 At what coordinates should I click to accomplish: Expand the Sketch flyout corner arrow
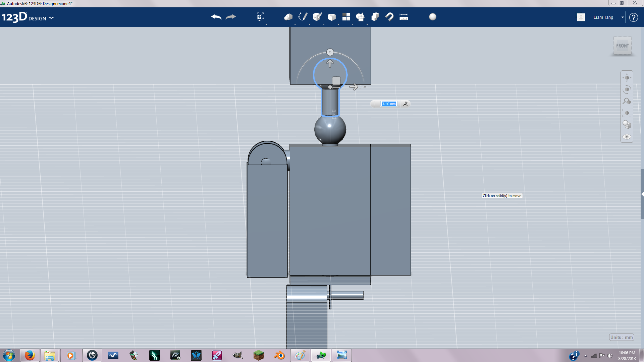pyautogui.click(x=309, y=24)
